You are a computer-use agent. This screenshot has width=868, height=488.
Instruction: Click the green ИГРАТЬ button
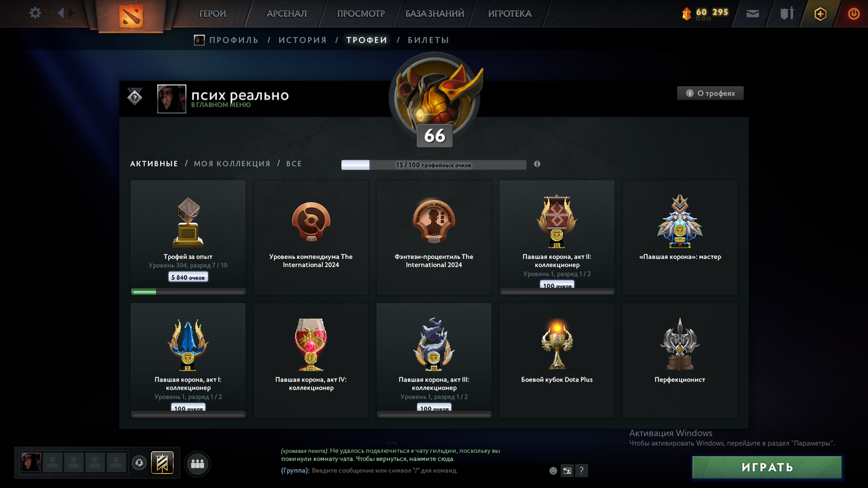click(x=767, y=467)
